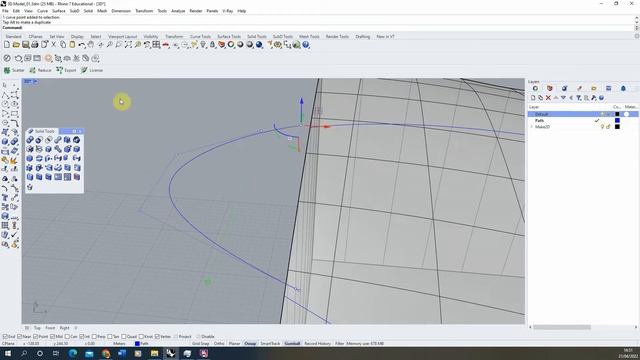Click the Copy icon
The image size is (640, 360).
coord(63,45)
